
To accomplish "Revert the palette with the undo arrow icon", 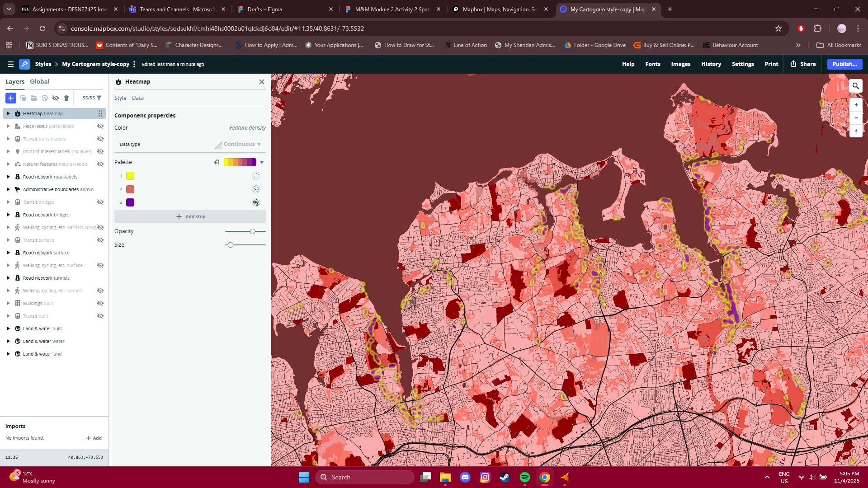I will (x=217, y=162).
